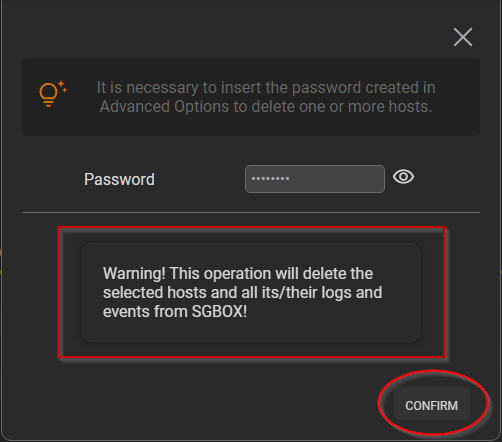The image size is (502, 442).
Task: Click the 'delete one or more hosts' text
Action: [342, 107]
